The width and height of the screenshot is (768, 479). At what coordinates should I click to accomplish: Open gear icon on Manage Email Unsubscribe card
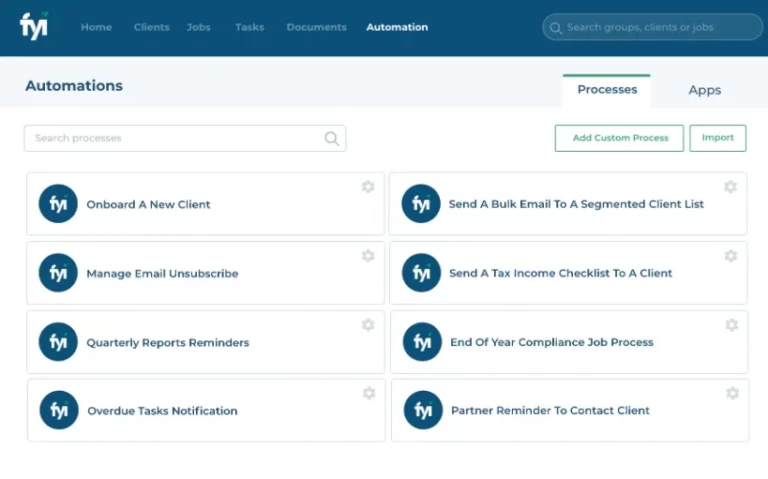[368, 256]
